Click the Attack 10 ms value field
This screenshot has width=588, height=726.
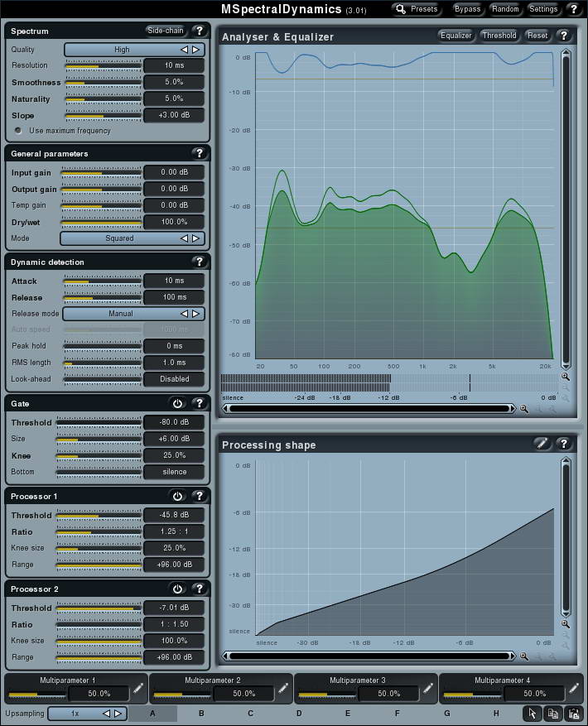pyautogui.click(x=174, y=281)
